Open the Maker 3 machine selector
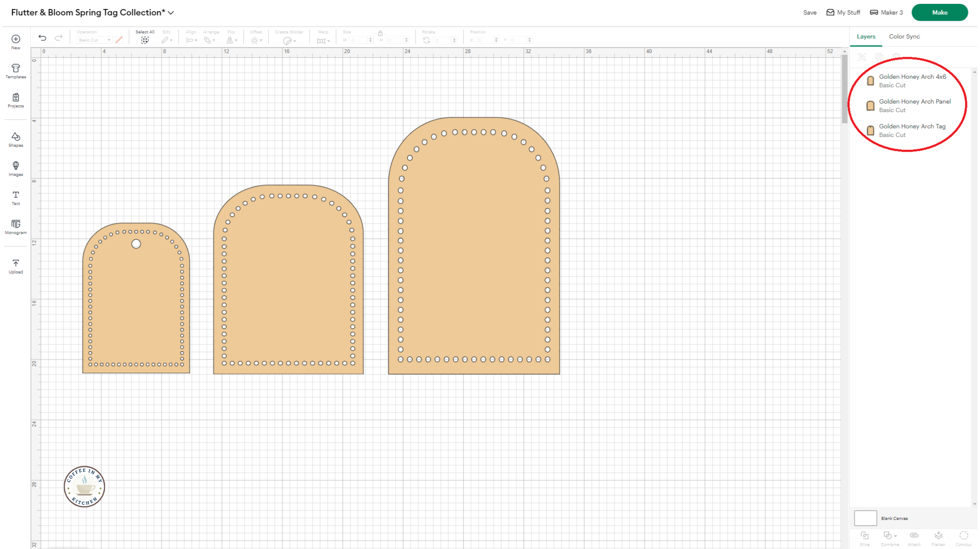980x549 pixels. (886, 13)
